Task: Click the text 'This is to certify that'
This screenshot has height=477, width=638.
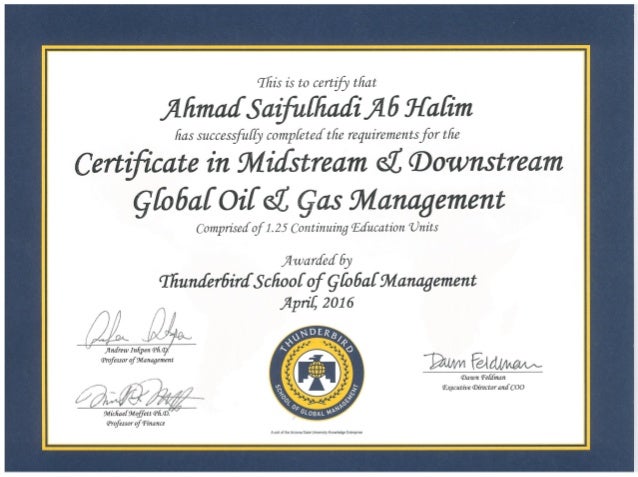Action: [x=317, y=83]
